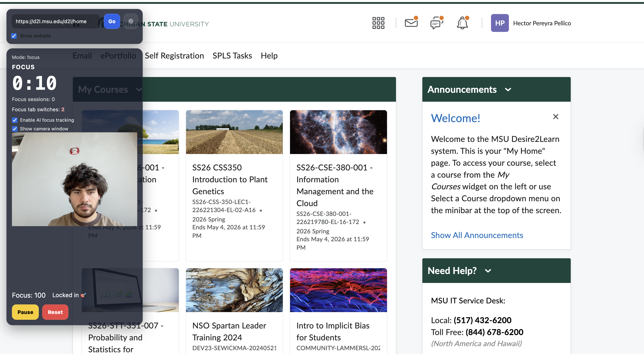This screenshot has height=354, width=644.
Task: Expand the Need Help widget chevron
Action: click(x=488, y=271)
